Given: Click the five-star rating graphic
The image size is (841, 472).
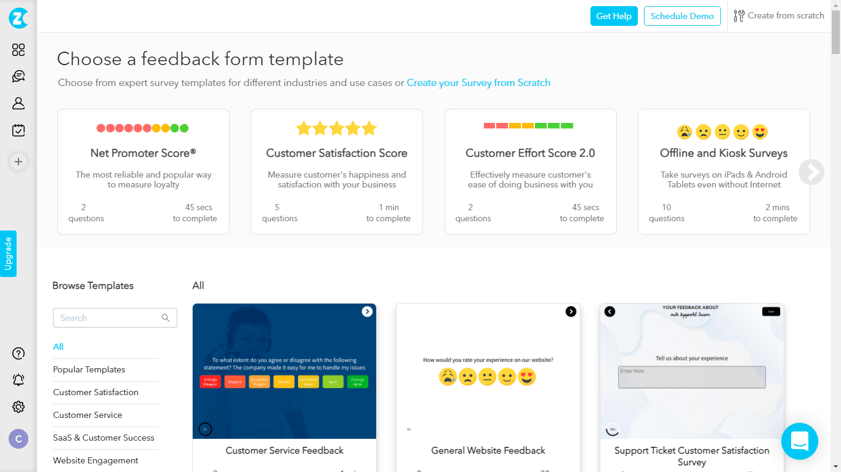Looking at the screenshot, I should click(x=336, y=129).
